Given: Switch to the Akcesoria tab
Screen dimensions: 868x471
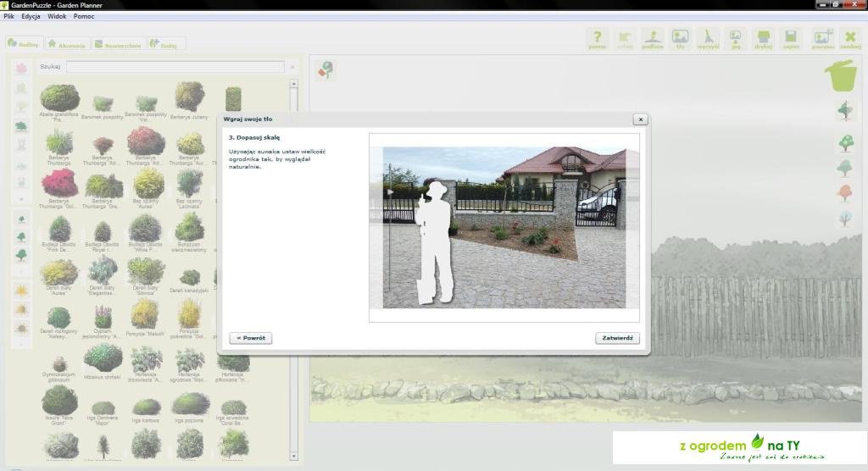Looking at the screenshot, I should [x=68, y=44].
